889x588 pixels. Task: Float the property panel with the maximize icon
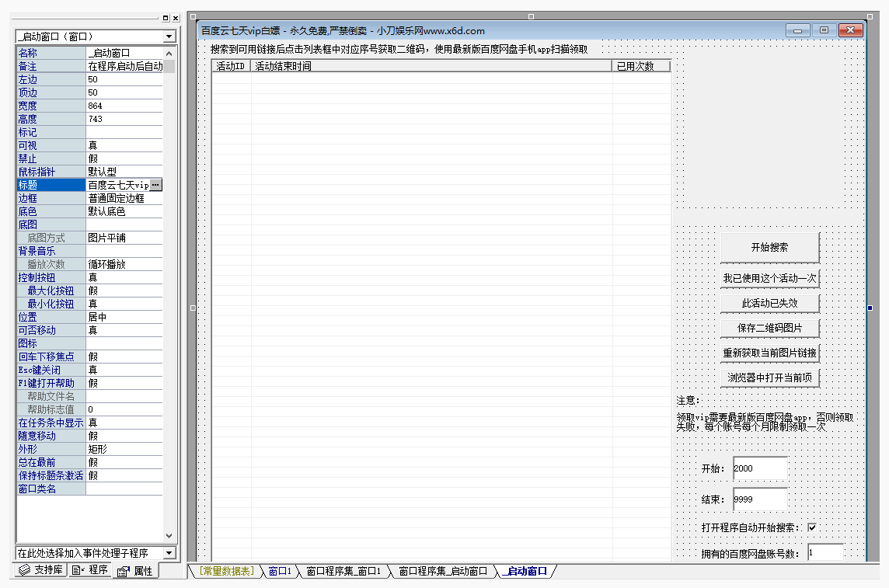(x=166, y=17)
